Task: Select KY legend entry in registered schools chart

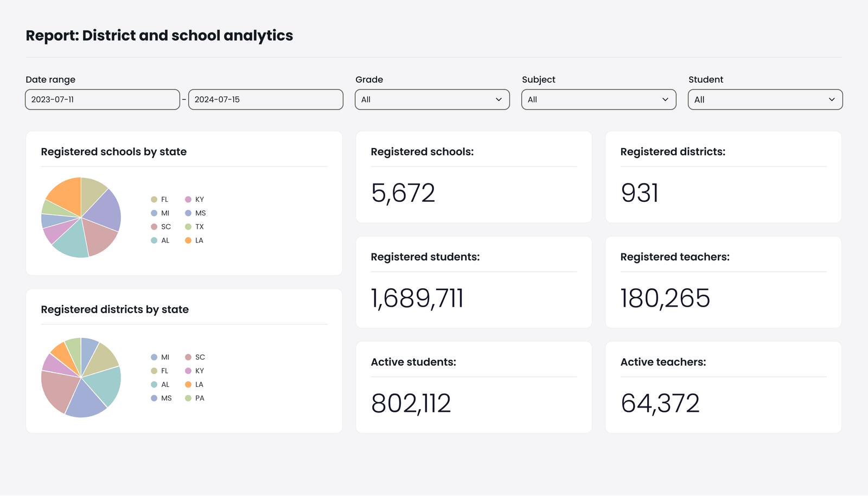Action: [x=195, y=200]
